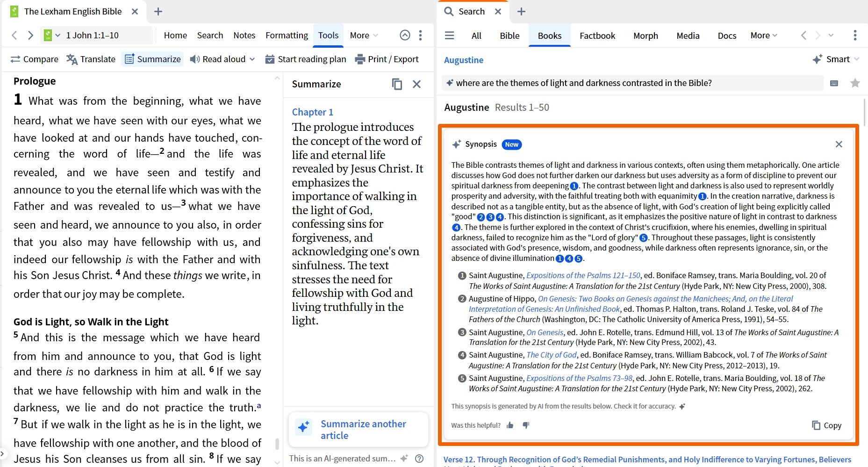Start Read aloud
Screen dimensions: 868x467
[218, 59]
